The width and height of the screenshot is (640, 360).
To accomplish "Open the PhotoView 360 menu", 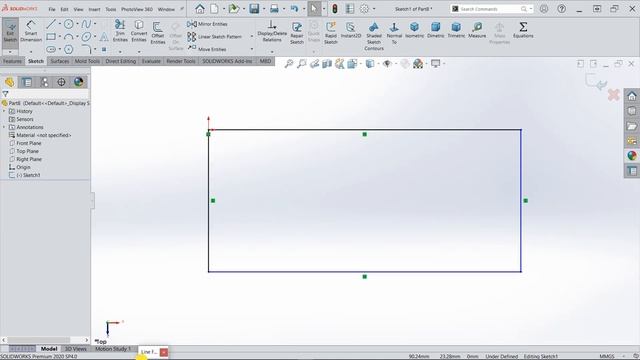I will pos(137,9).
